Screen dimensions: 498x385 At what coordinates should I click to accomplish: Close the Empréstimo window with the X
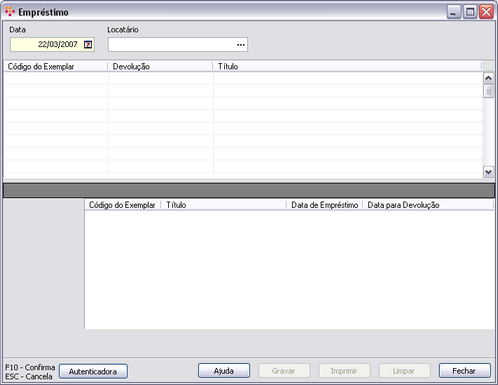click(x=486, y=12)
